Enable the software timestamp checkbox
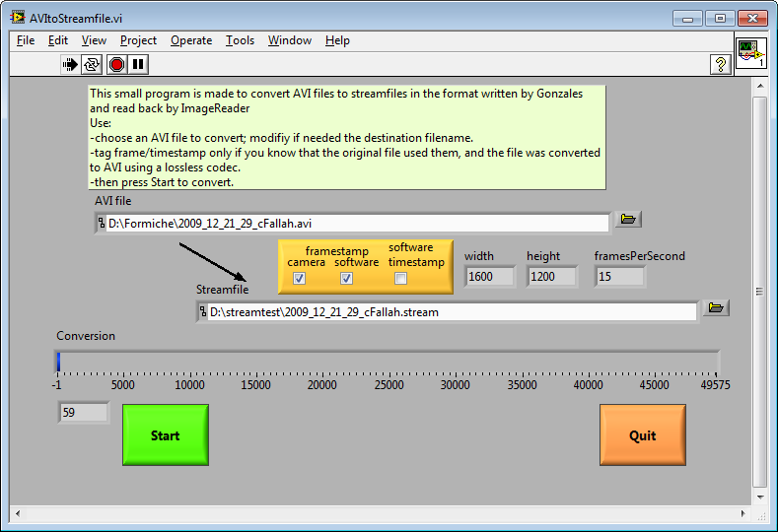 click(401, 279)
